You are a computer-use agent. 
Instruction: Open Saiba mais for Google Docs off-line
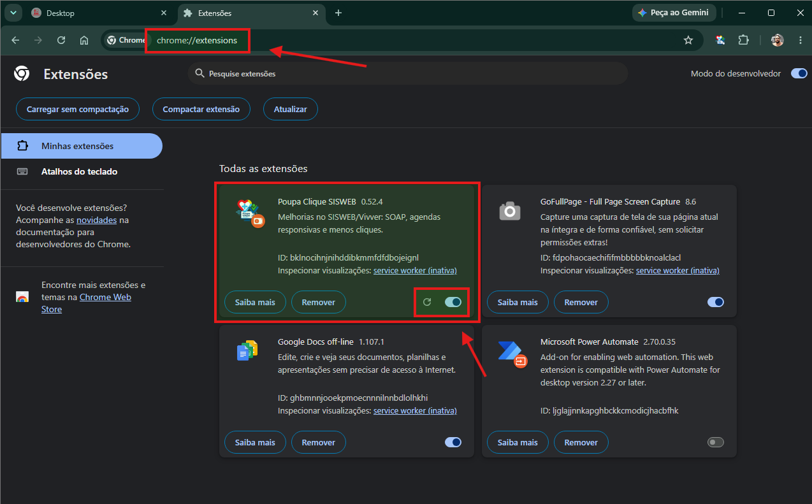[x=255, y=442]
